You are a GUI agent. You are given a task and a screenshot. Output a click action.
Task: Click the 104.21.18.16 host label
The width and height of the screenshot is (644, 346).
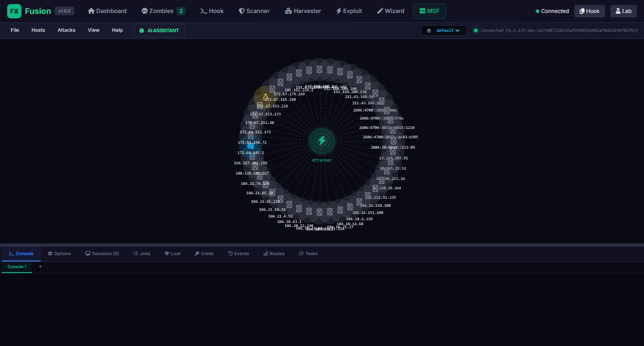[272, 210]
